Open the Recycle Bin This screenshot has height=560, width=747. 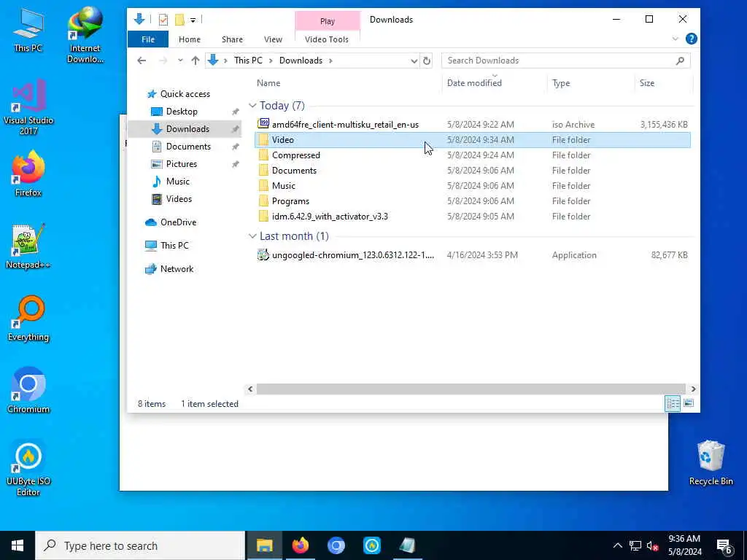711,463
